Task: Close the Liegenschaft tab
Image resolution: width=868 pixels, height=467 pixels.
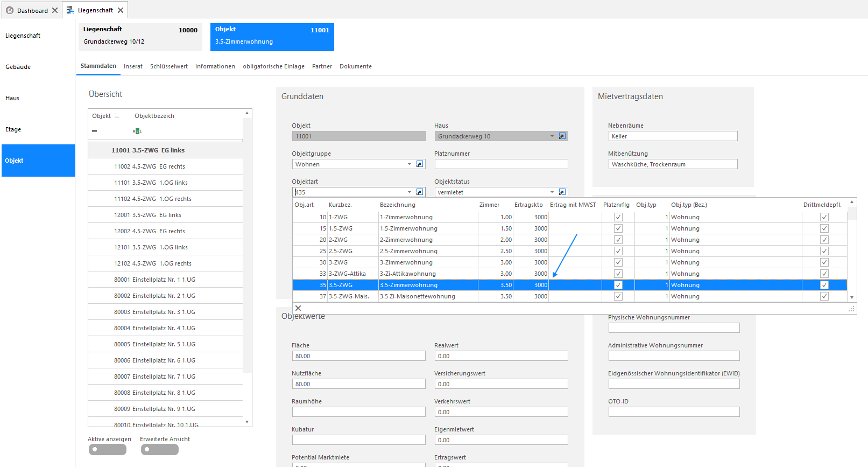Action: pos(121,10)
